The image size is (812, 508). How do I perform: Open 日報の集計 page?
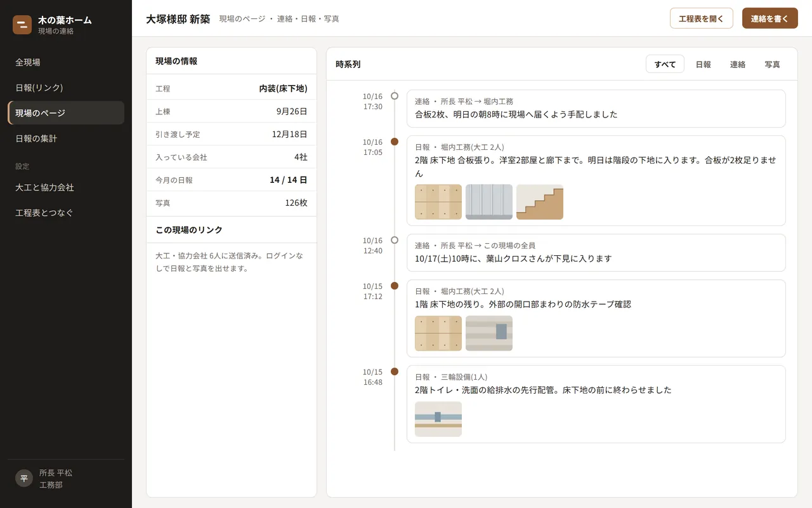pyautogui.click(x=66, y=138)
